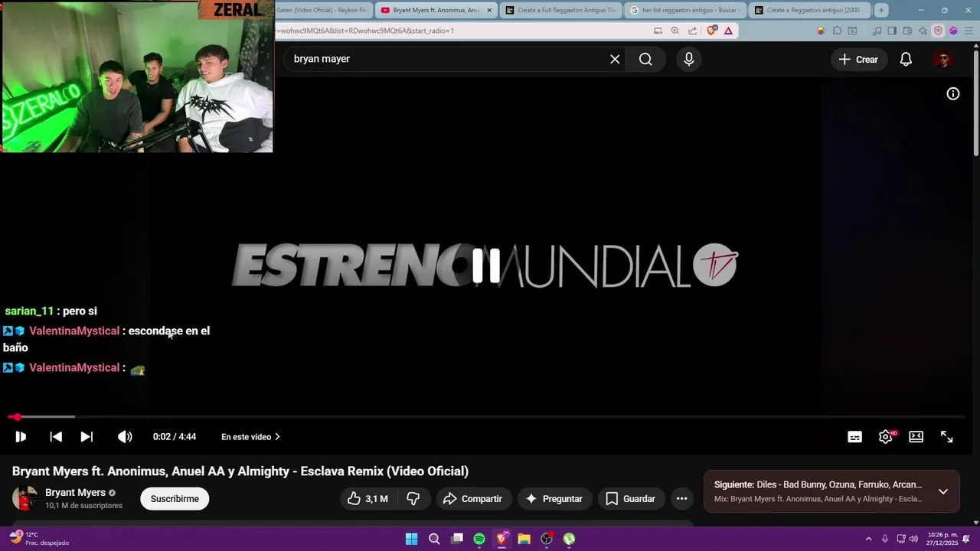Screen dimensions: 980x551
Task: Open the Bryant Myers channel name link
Action: [x=75, y=493]
